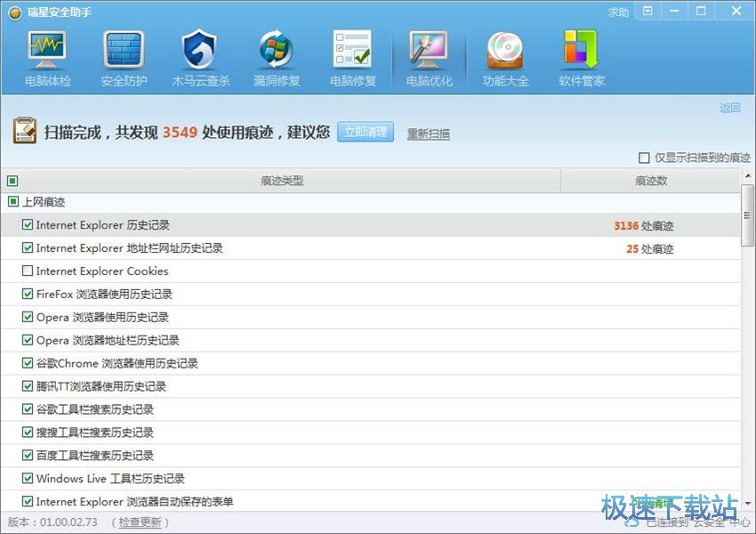
Task: Uncheck Internet Explorer 地址栏网址历史记录 checkbox
Action: click(x=28, y=248)
